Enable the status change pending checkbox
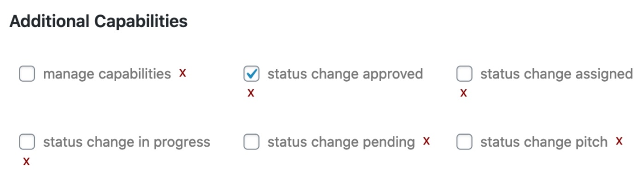This screenshot has width=644, height=174. click(252, 142)
